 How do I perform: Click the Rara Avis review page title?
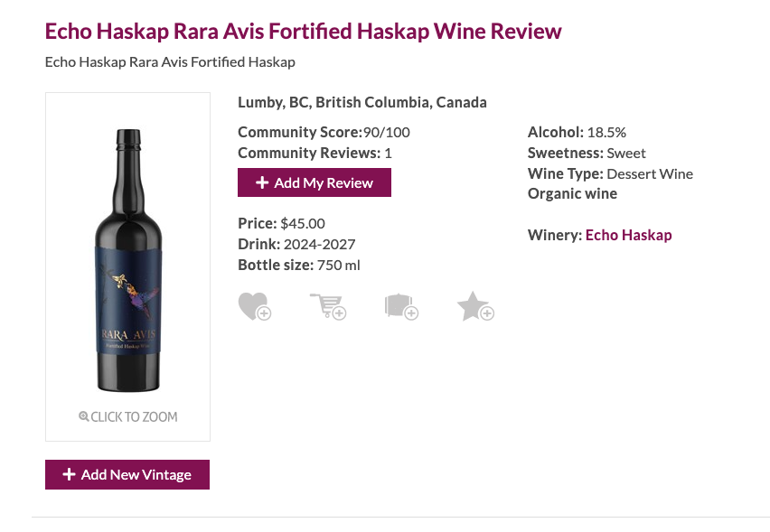tap(303, 31)
